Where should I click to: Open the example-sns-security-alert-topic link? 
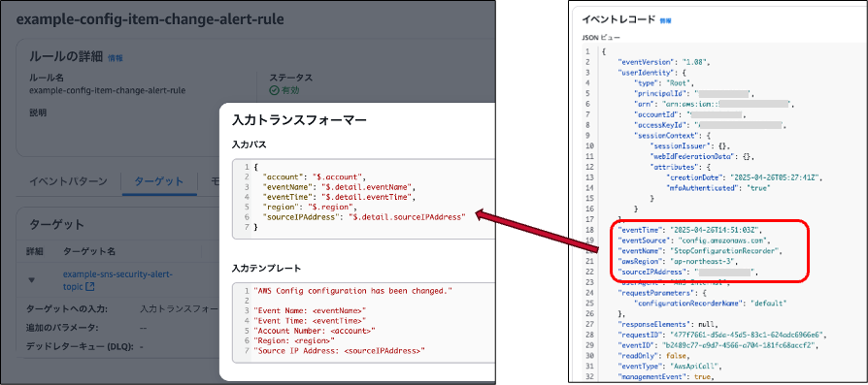tap(118, 280)
